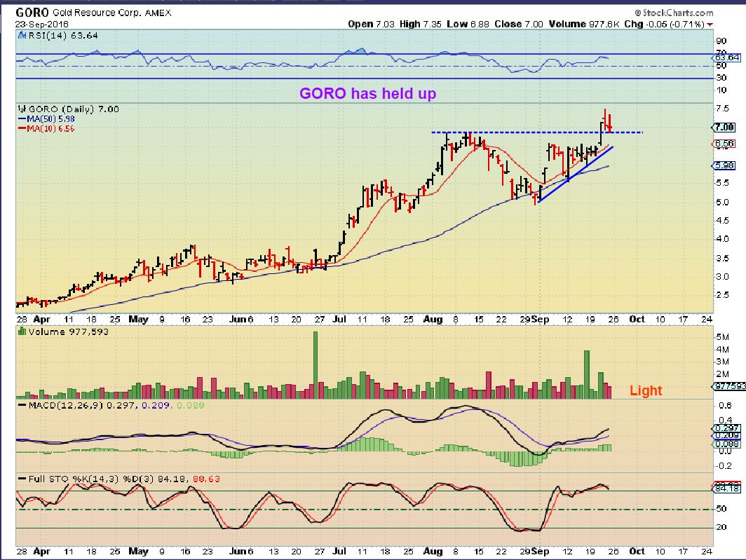Click the 977593 volume axis tag
The image size is (746, 560).
click(x=731, y=386)
